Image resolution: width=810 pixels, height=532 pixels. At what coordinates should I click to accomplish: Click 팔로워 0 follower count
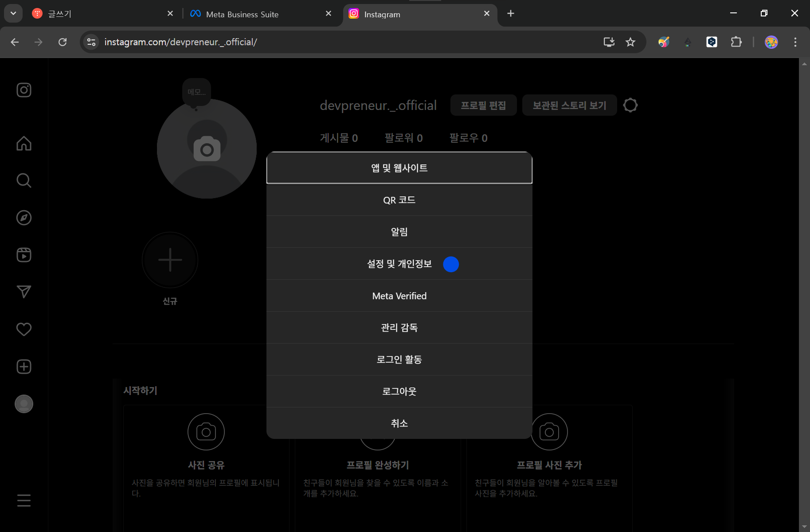click(x=403, y=138)
